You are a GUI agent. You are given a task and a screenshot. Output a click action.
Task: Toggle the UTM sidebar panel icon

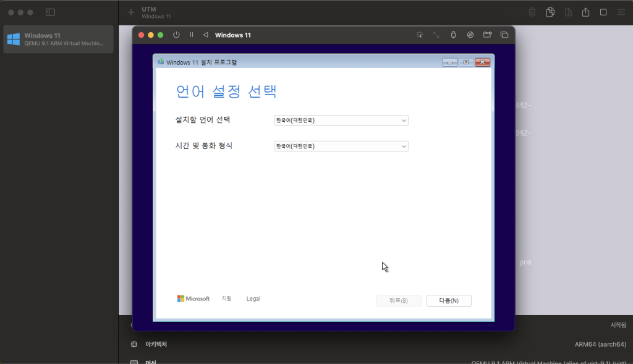point(51,12)
